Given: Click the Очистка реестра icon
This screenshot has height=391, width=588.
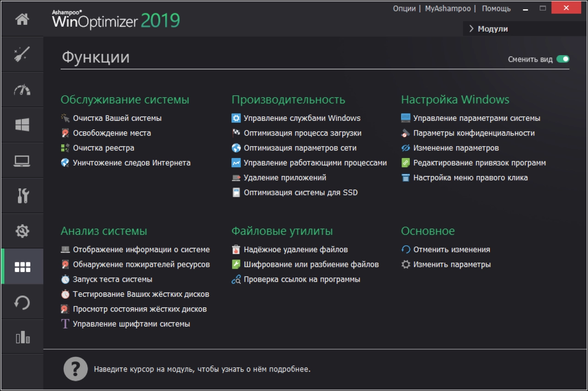Looking at the screenshot, I should pyautogui.click(x=65, y=148).
